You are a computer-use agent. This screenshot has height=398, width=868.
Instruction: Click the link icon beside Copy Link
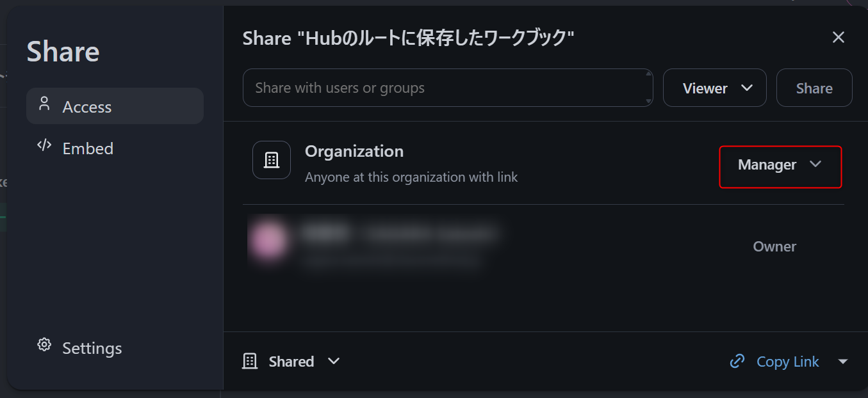coord(737,361)
